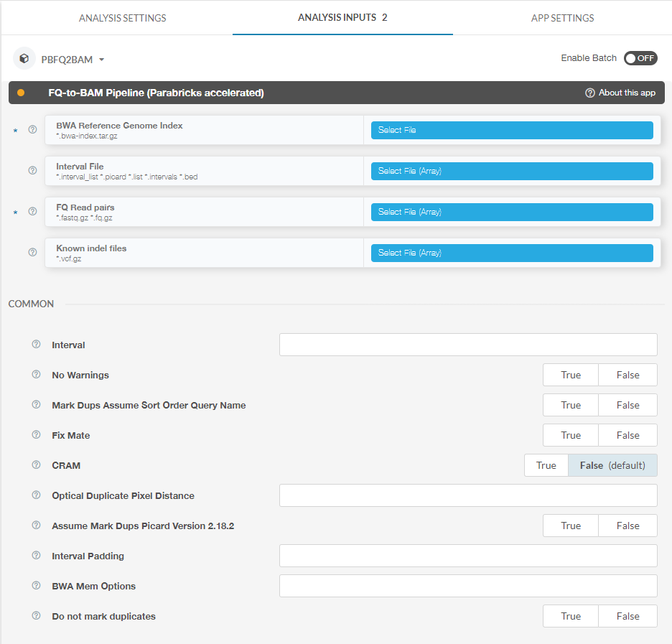Click help icon next to Interval File
This screenshot has width=672, height=644.
coord(32,171)
